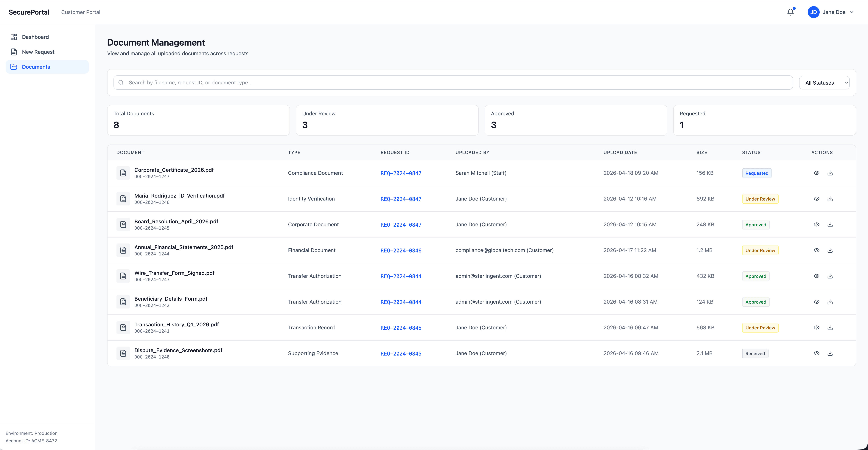Click the SecurePortal logo text
The width and height of the screenshot is (868, 450).
pyautogui.click(x=29, y=12)
